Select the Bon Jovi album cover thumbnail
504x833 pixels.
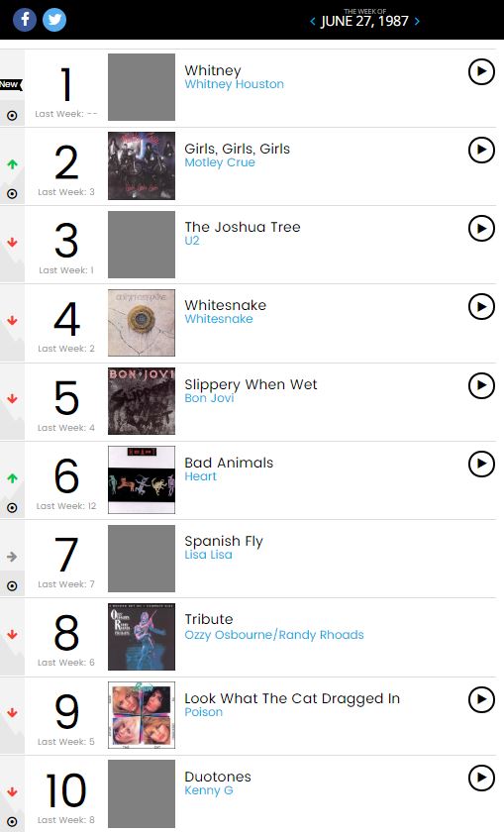tap(142, 401)
